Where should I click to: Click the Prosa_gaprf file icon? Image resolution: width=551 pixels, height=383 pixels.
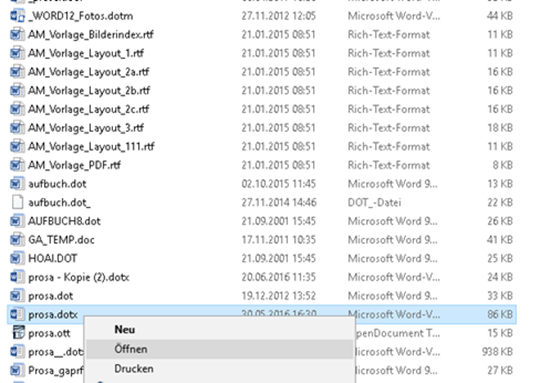[x=18, y=370]
